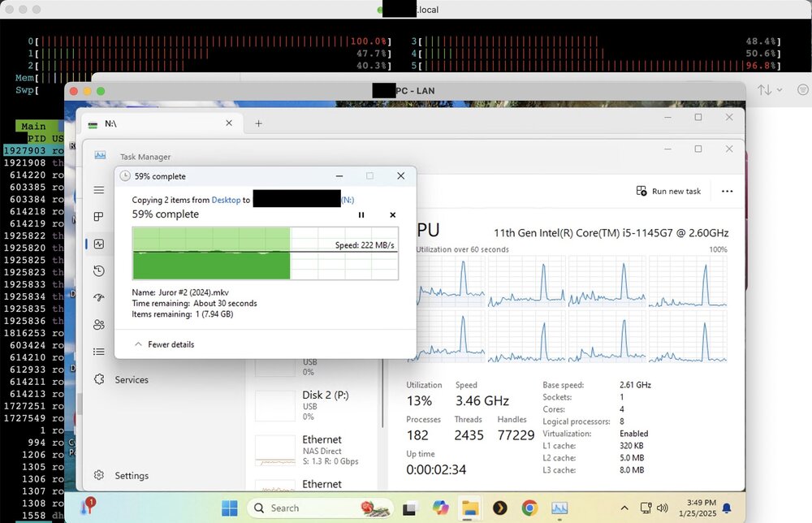Close the file copy dialog window
The height and width of the screenshot is (523, 812).
(400, 176)
